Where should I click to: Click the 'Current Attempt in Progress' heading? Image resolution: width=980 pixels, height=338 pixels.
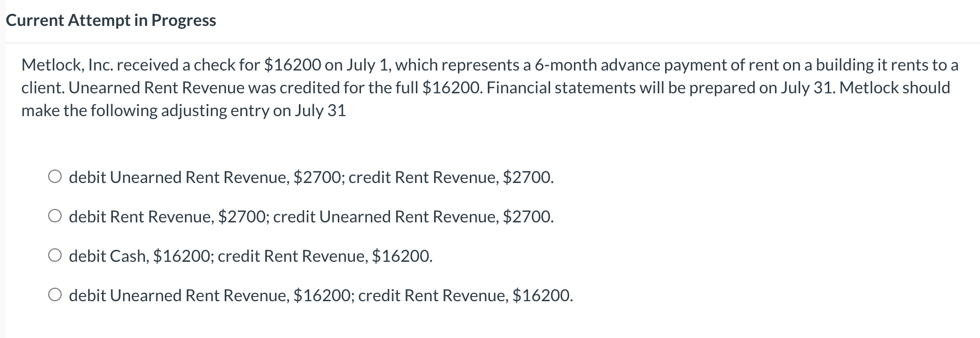point(111,20)
